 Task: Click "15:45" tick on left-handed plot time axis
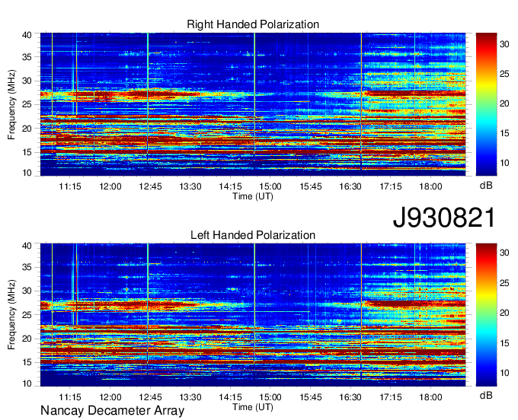click(x=311, y=397)
